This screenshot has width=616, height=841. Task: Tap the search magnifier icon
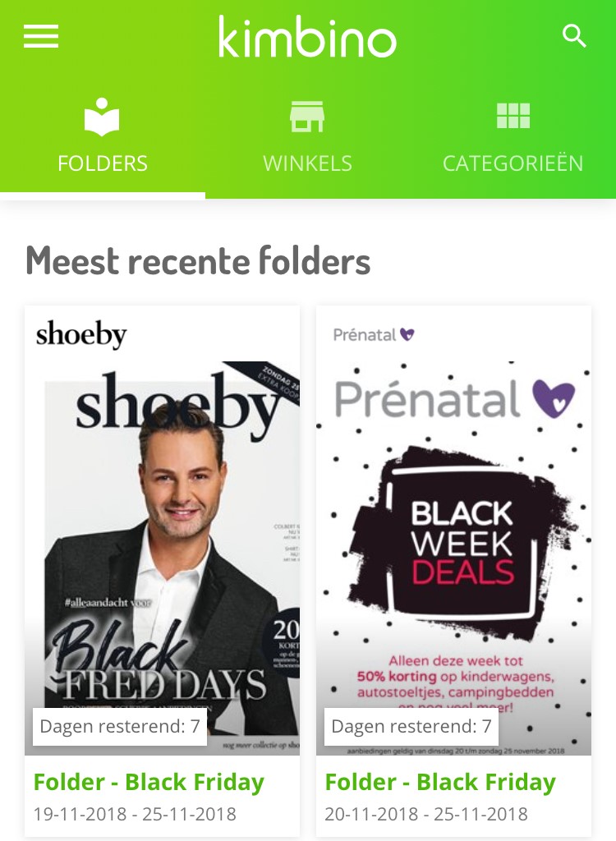click(574, 36)
